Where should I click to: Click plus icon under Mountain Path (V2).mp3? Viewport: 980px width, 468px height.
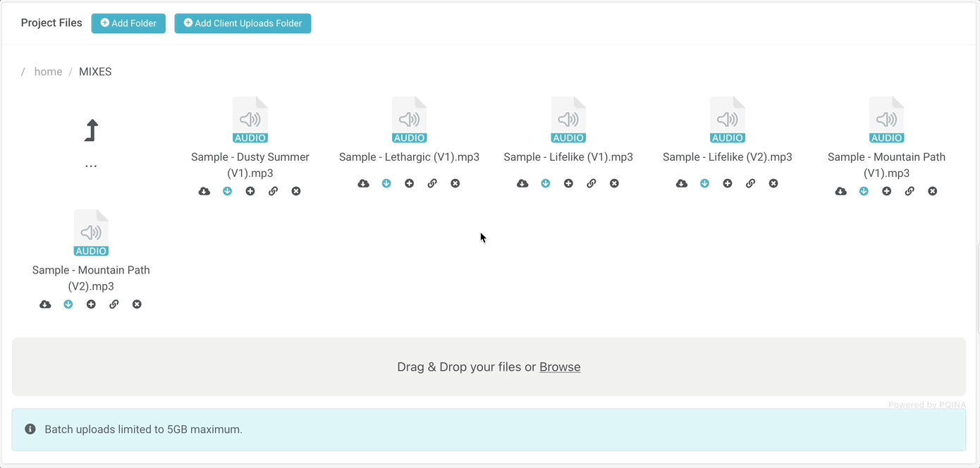point(91,304)
